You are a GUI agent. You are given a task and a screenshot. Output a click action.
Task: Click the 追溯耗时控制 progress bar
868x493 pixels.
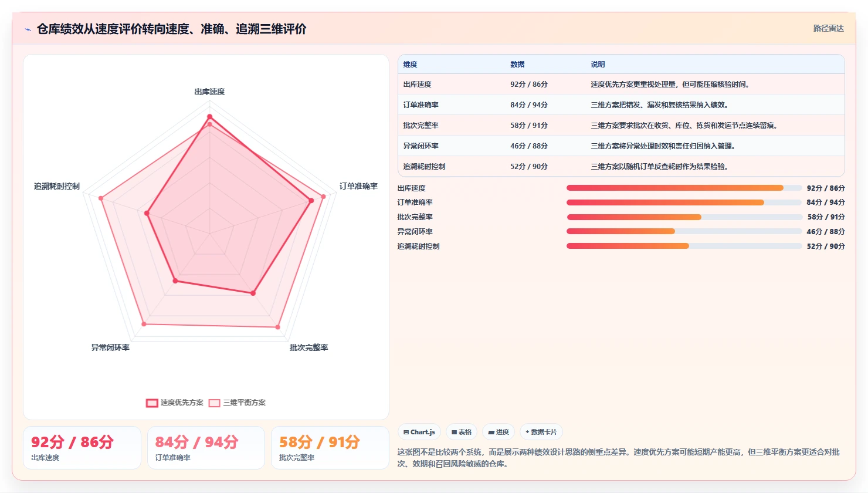pyautogui.click(x=684, y=246)
